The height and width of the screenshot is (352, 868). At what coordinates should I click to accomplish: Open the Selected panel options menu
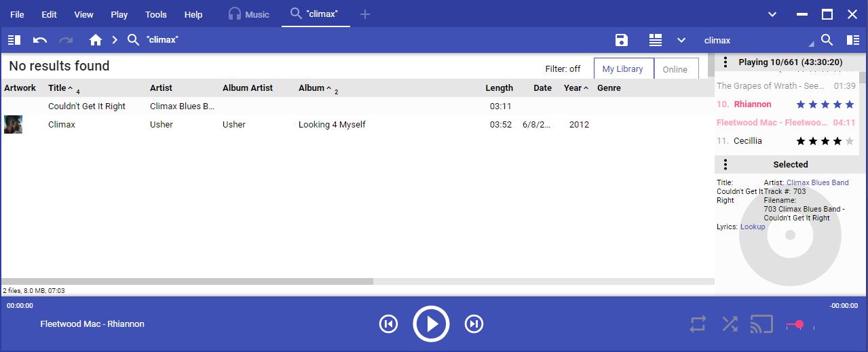pos(725,165)
